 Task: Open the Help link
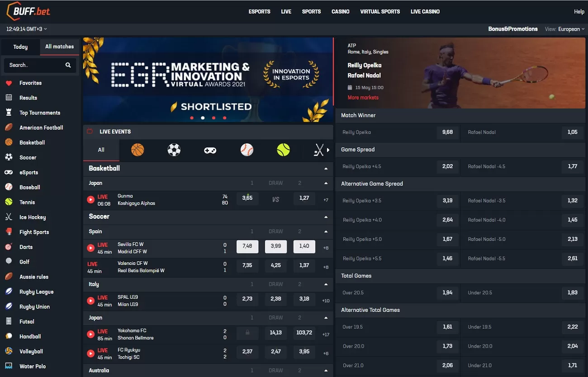pos(579,12)
